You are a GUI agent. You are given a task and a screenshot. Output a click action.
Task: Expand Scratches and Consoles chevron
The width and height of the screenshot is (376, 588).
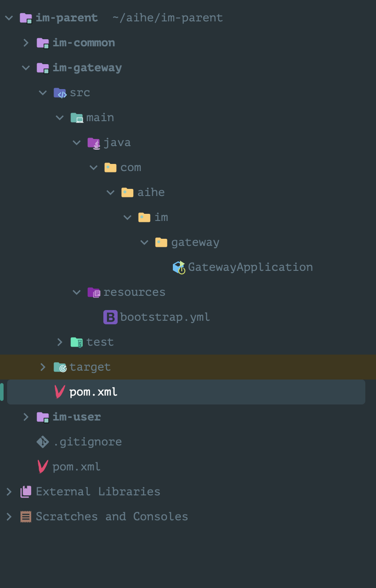click(9, 517)
